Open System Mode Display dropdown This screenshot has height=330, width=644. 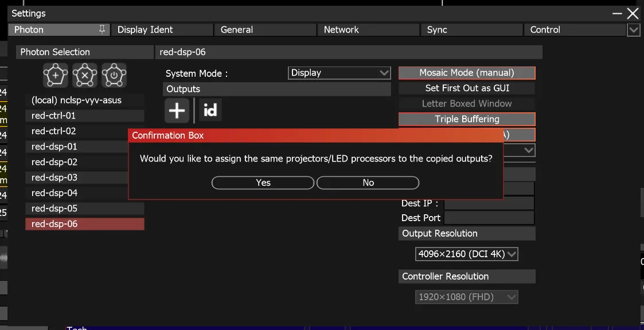[339, 73]
